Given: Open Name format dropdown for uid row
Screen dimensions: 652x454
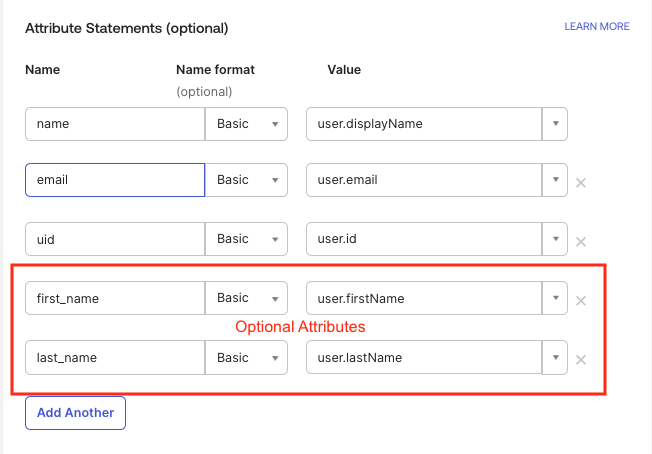Looking at the screenshot, I should tap(246, 240).
